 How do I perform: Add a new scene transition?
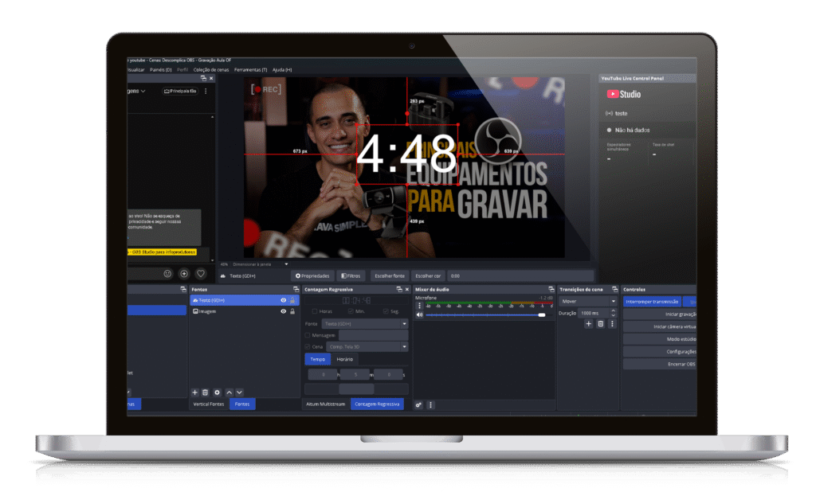click(589, 323)
